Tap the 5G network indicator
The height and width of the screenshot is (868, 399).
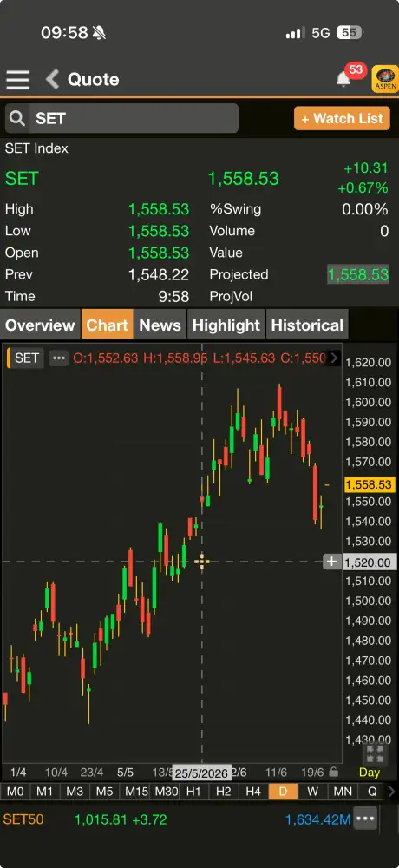pos(321,33)
